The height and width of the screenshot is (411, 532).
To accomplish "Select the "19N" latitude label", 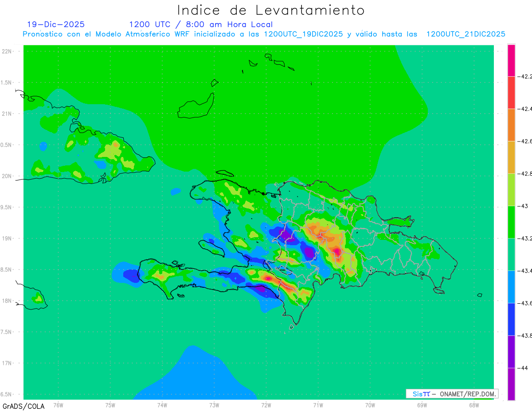I will 7,238.
